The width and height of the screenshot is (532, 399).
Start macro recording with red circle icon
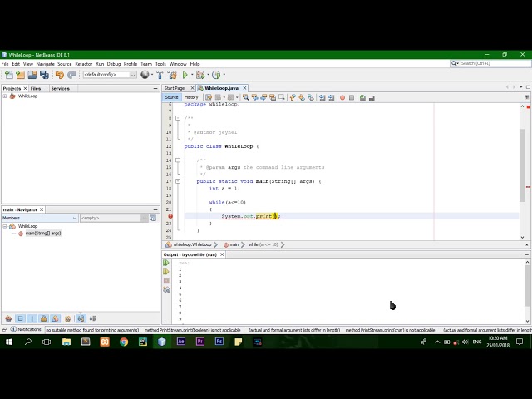(342, 98)
